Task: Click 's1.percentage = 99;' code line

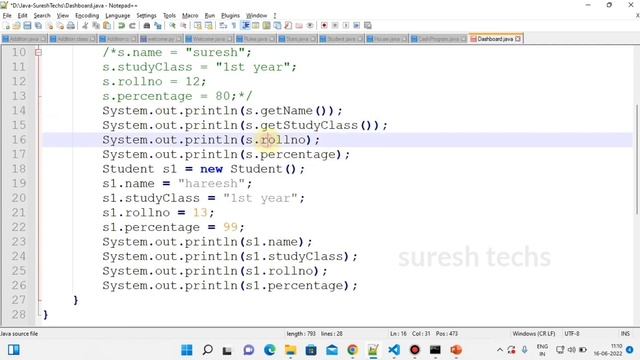Action: point(173,227)
